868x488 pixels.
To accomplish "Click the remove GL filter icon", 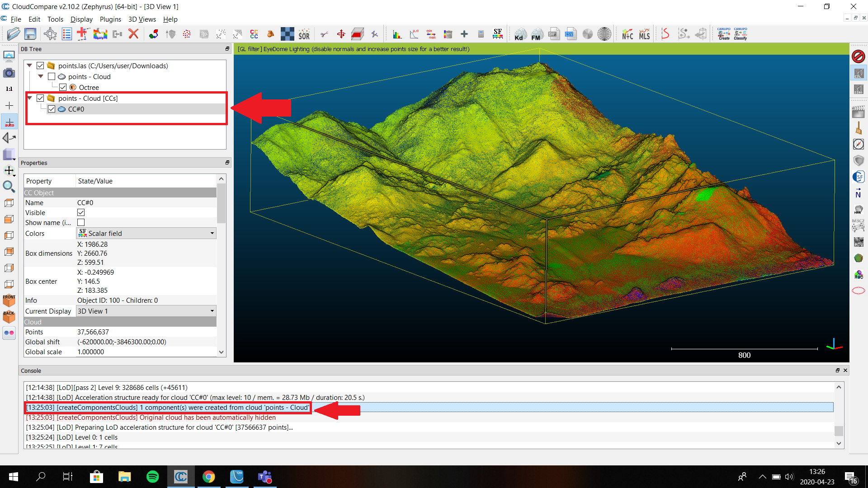I will [858, 56].
